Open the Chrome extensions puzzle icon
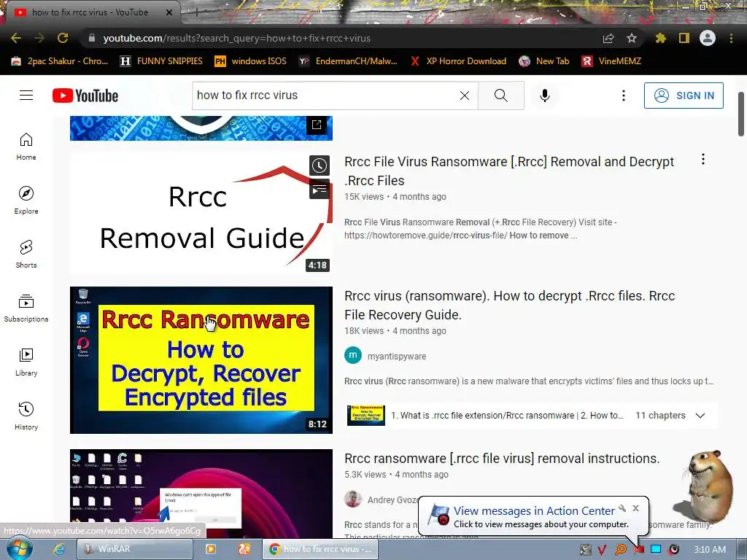The height and width of the screenshot is (560, 747). tap(660, 38)
